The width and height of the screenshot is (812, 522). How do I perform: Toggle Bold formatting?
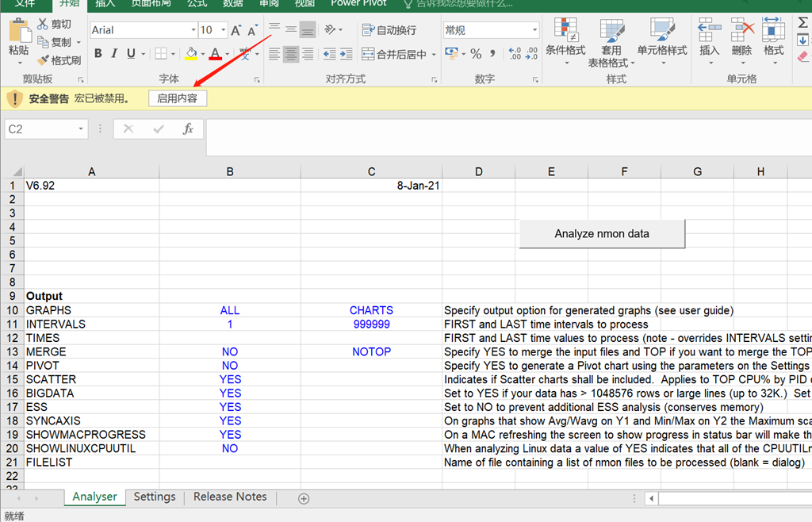[x=98, y=53]
